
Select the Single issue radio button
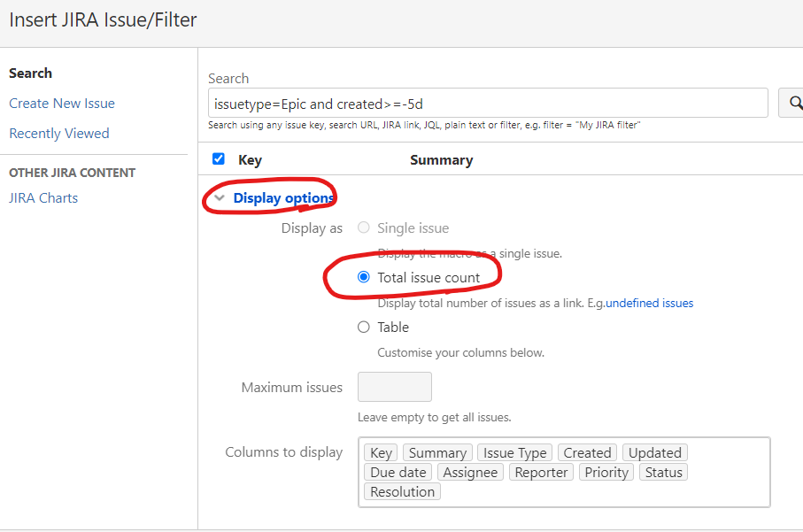coord(364,227)
